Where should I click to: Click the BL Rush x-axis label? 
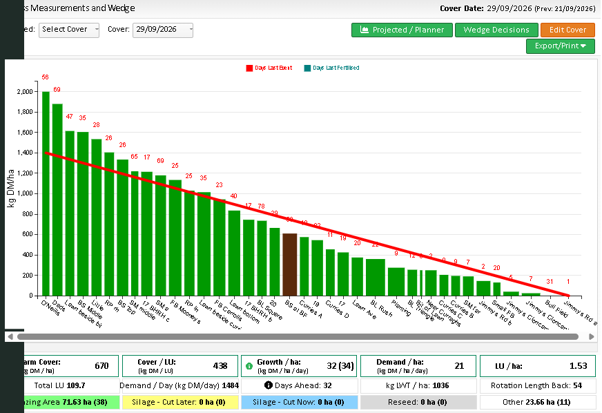(381, 309)
